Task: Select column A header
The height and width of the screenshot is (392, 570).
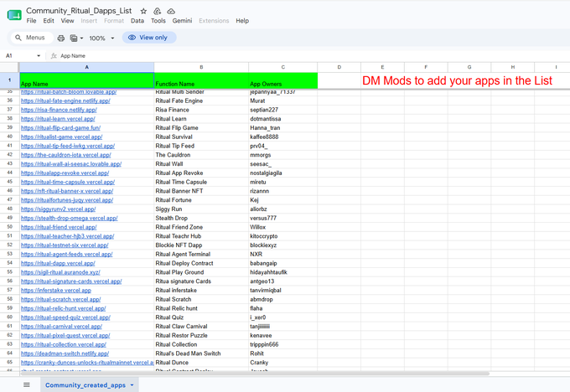Action: click(x=86, y=67)
